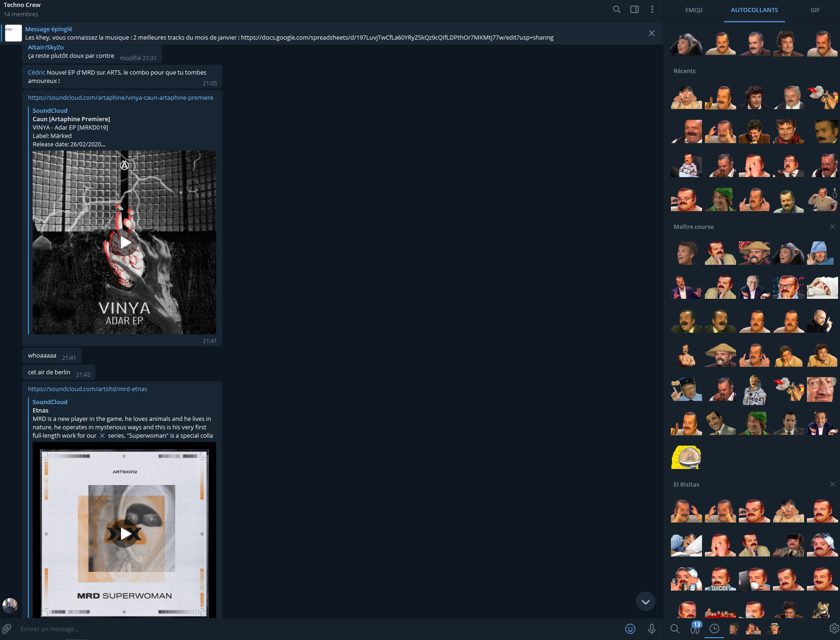Image resolution: width=840 pixels, height=640 pixels.
Task: Select the 'cet air de berlin' message
Action: point(59,372)
